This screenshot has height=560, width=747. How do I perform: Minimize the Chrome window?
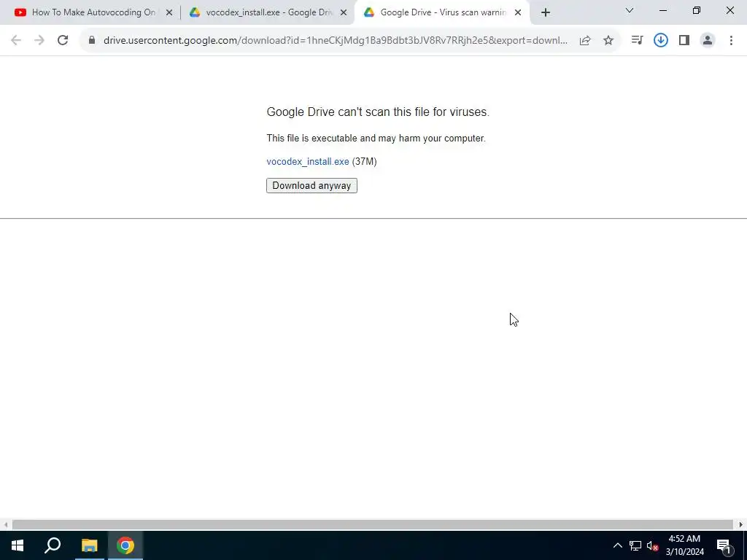pyautogui.click(x=662, y=10)
